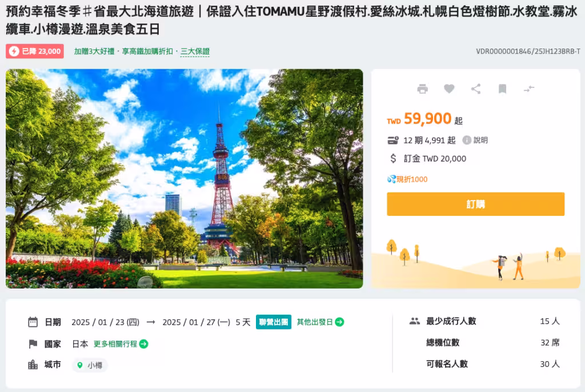Screen dimensions: 585x392
Task: Click the 30 人 available spots value
Action: (550, 364)
